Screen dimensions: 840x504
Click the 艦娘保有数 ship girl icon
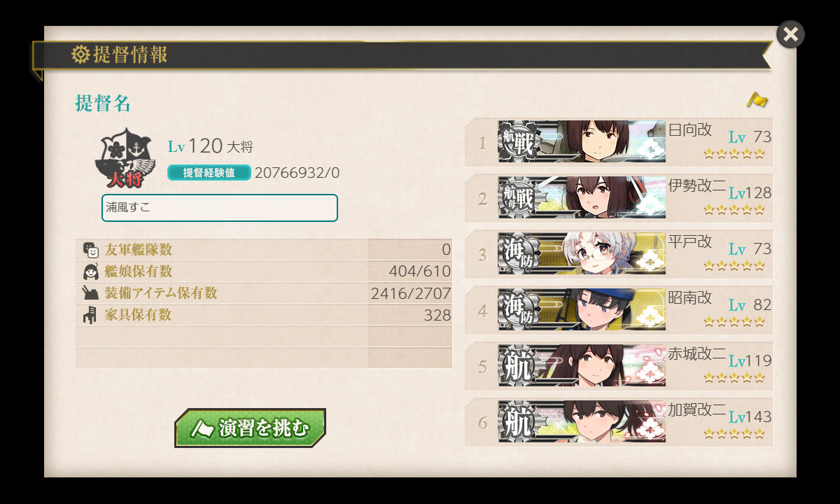90,272
